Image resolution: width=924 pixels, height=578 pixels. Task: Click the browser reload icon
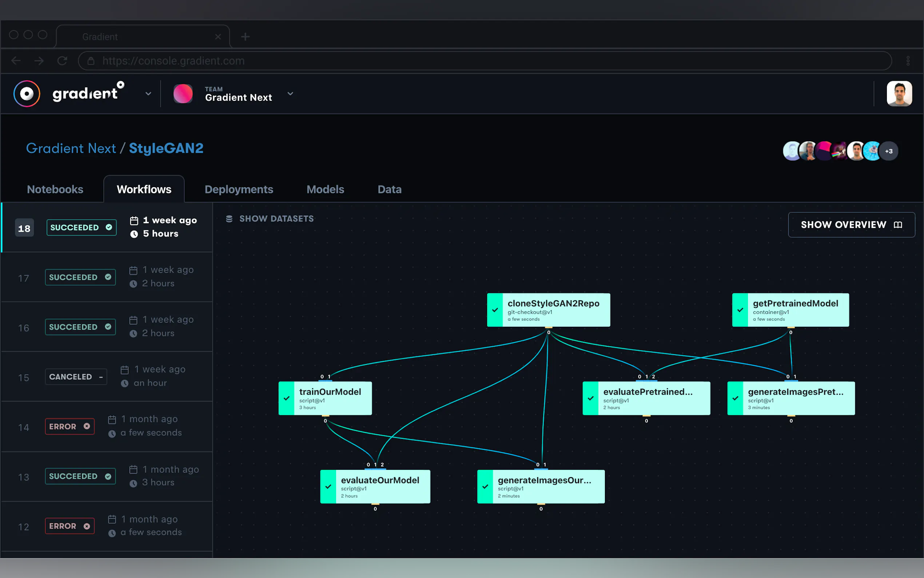pyautogui.click(x=62, y=61)
